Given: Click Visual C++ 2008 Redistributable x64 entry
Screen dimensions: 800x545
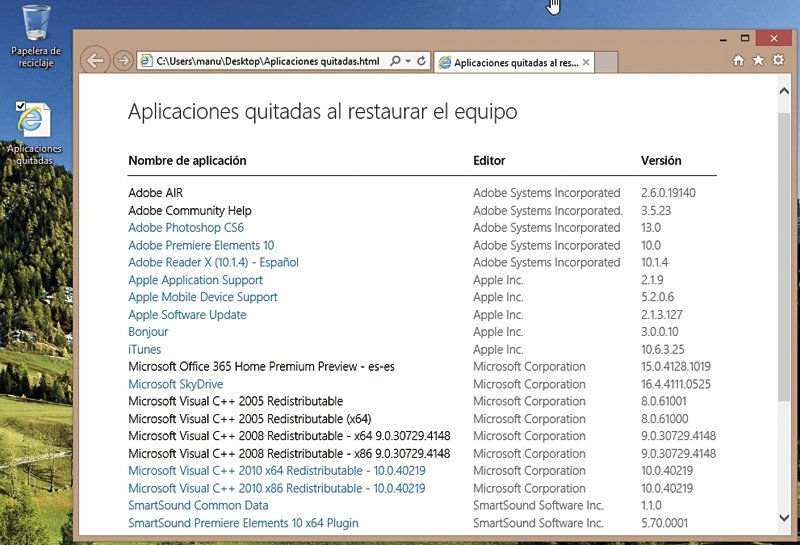Looking at the screenshot, I should pos(289,436).
